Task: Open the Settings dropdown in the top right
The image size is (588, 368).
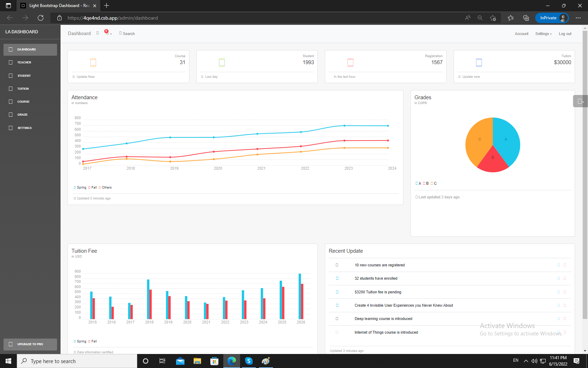Action: point(543,33)
